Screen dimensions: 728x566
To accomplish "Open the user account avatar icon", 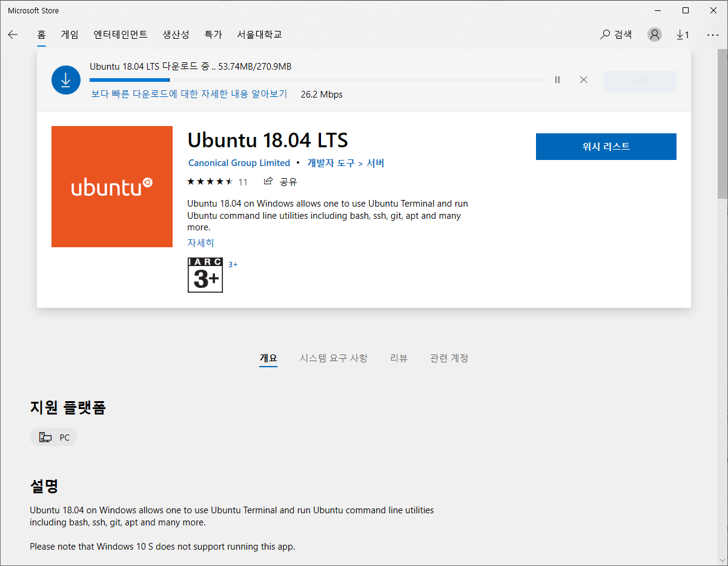I will click(655, 35).
